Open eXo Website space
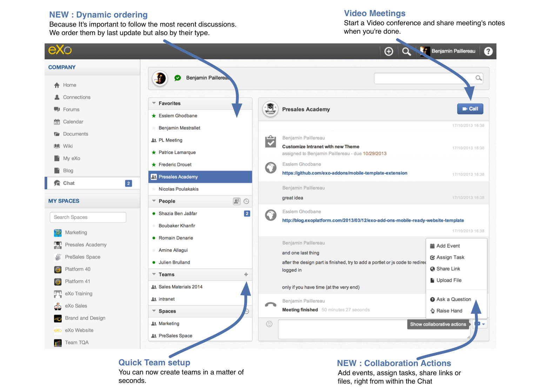Screen dimensions: 549x392 (x=79, y=330)
